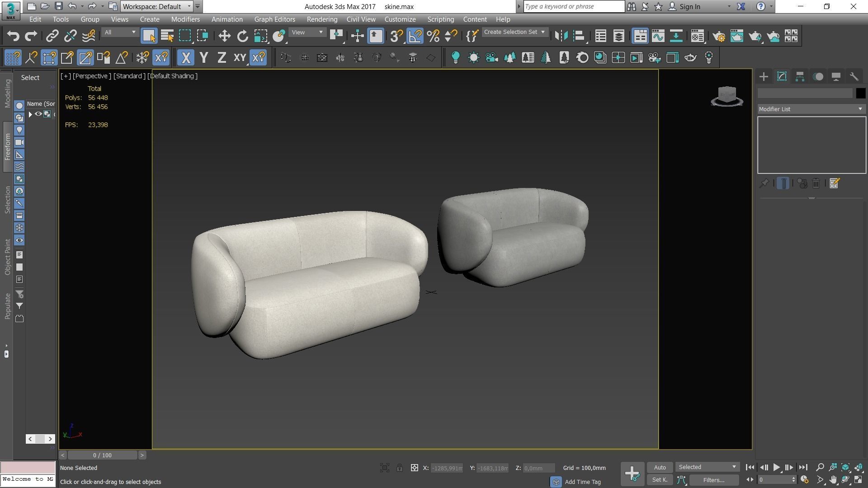Image resolution: width=868 pixels, height=488 pixels.
Task: Open the Curve Editor
Action: coord(658,36)
